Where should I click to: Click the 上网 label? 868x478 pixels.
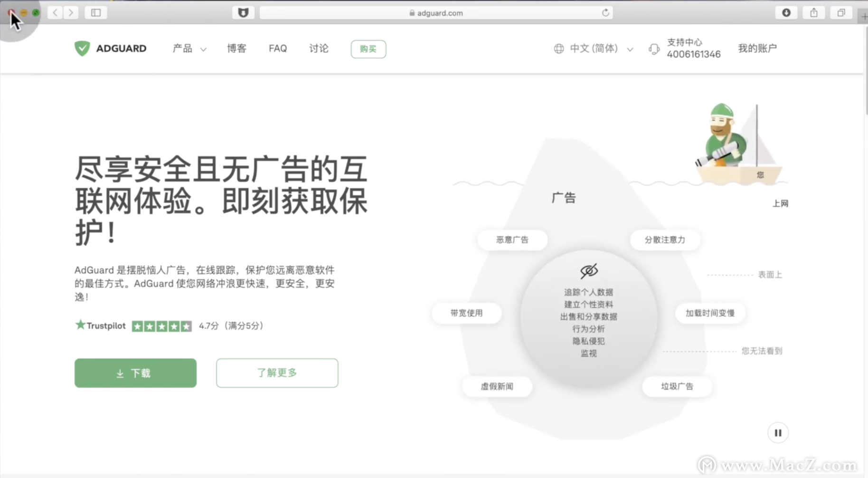pos(780,203)
